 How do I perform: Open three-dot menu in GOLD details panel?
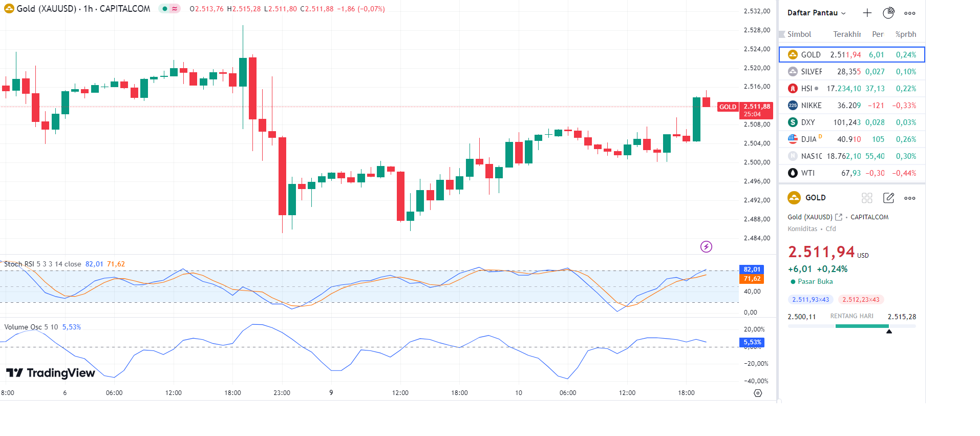pos(910,198)
